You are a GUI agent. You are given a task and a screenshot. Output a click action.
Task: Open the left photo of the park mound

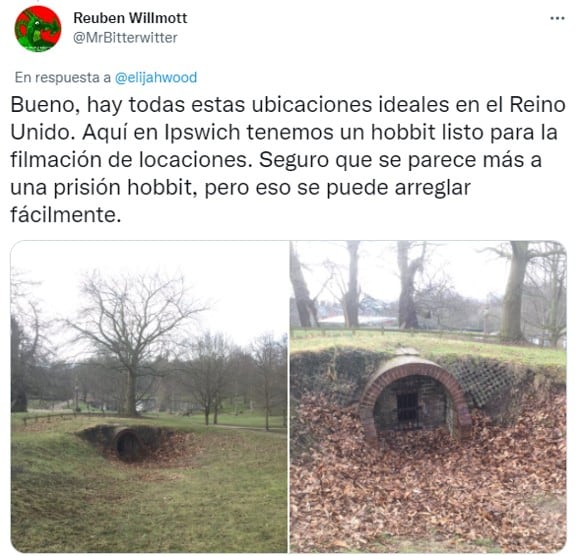tap(149, 397)
